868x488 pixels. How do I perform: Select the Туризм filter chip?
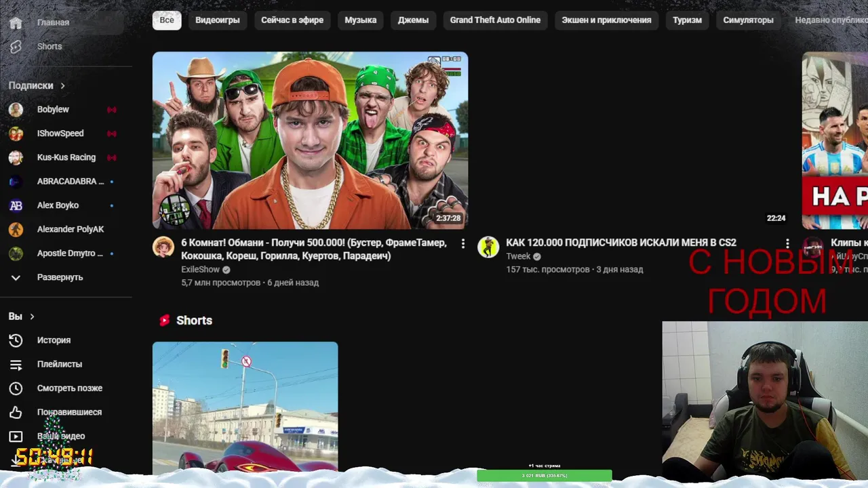[687, 20]
